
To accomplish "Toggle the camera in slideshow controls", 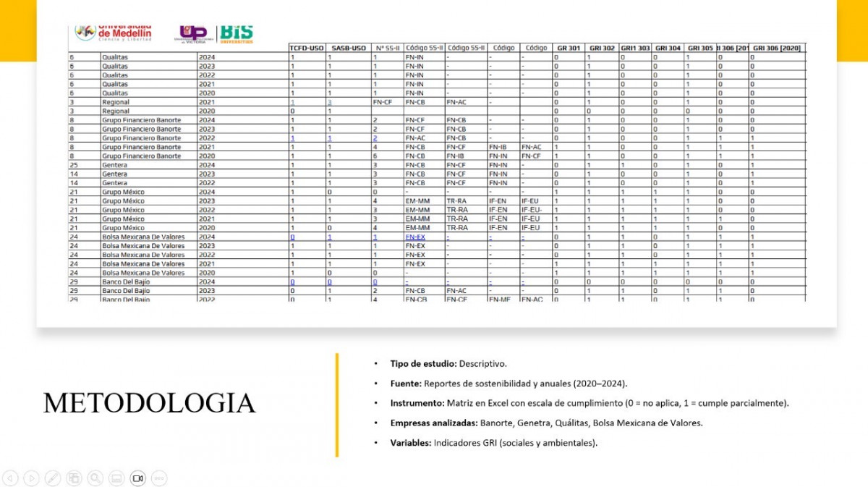I will (x=137, y=478).
